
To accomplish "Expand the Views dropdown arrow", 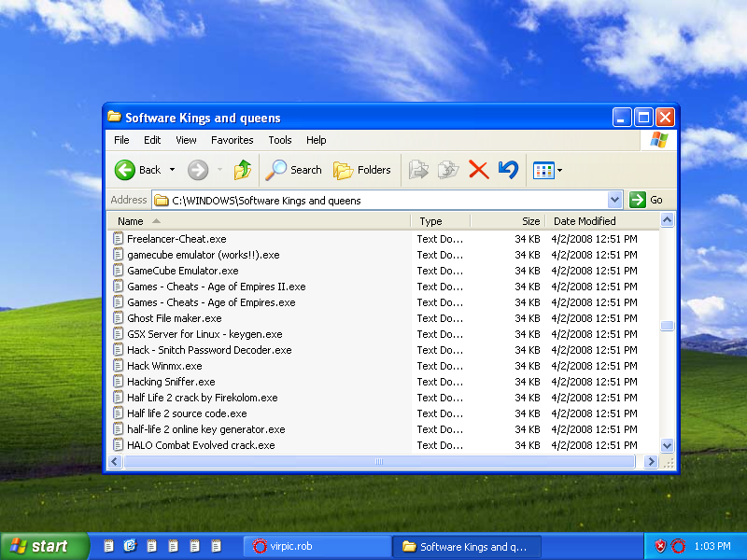I will pyautogui.click(x=559, y=170).
